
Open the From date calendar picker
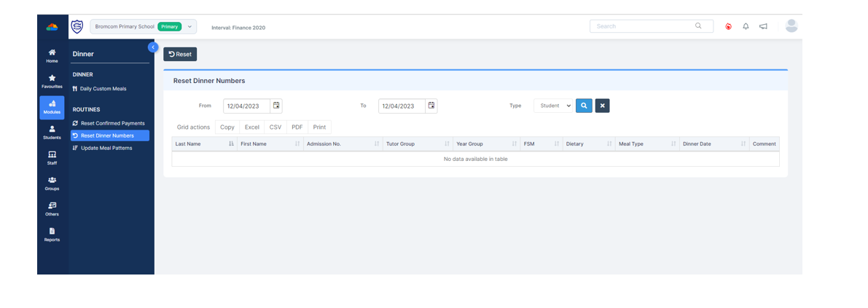(276, 106)
